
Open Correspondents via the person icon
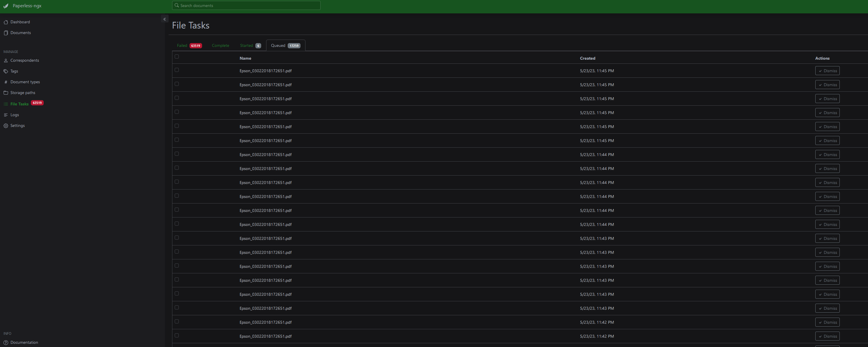point(6,60)
